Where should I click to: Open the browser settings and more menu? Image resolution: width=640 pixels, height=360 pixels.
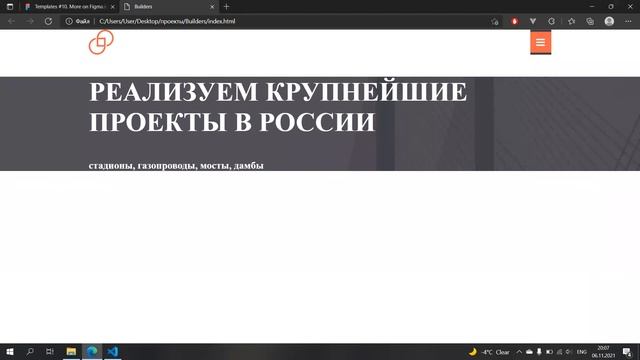coord(628,21)
